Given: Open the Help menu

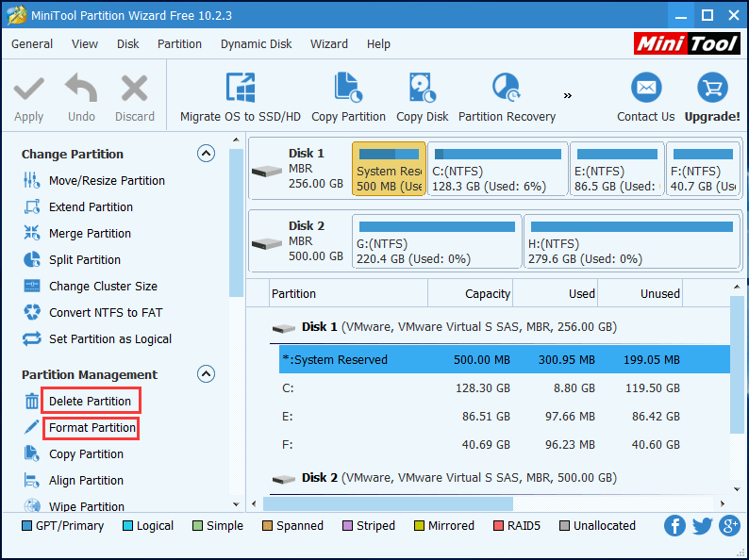Looking at the screenshot, I should pyautogui.click(x=378, y=44).
